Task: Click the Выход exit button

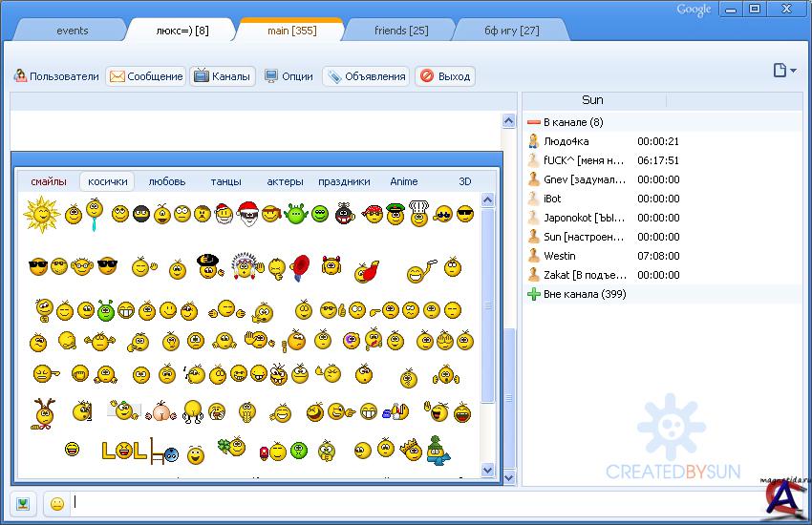Action: point(445,76)
